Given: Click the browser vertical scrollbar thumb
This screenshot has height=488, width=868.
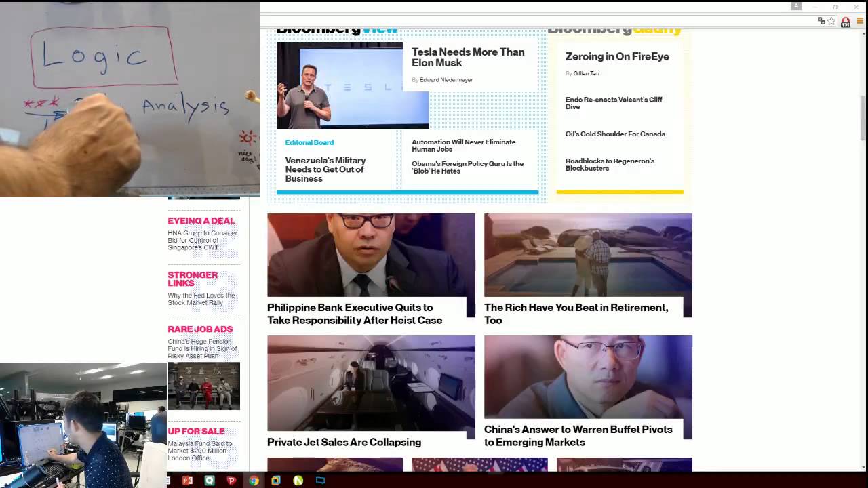Looking at the screenshot, I should pyautogui.click(x=863, y=118).
